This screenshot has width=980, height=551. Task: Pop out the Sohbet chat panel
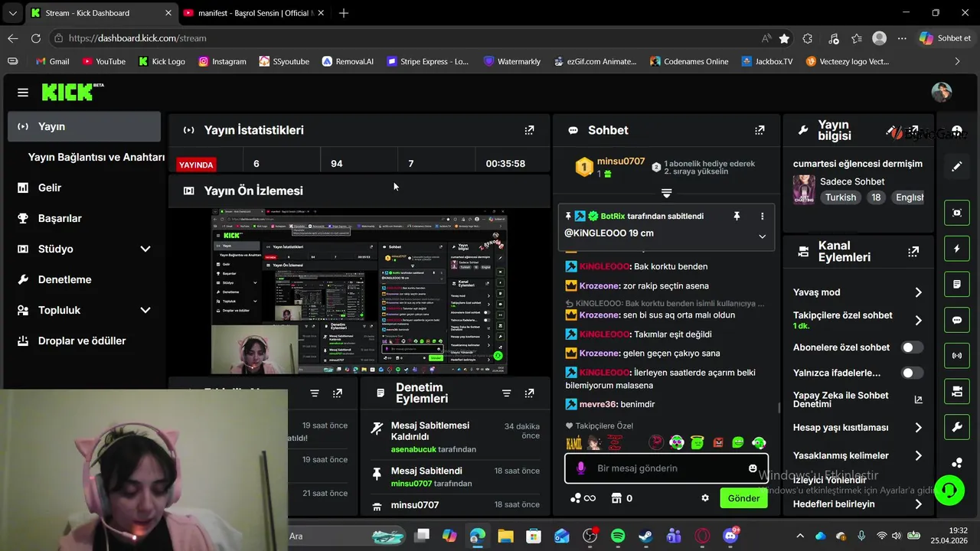(759, 130)
